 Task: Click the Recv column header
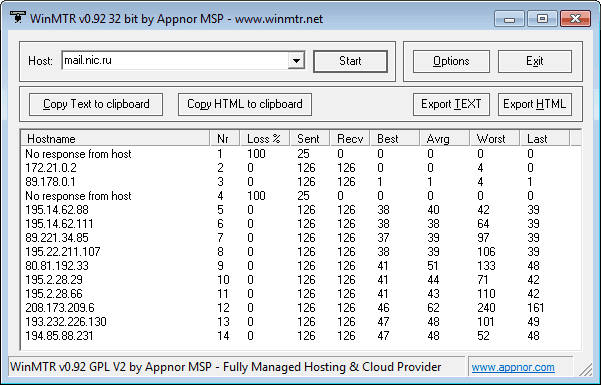350,138
